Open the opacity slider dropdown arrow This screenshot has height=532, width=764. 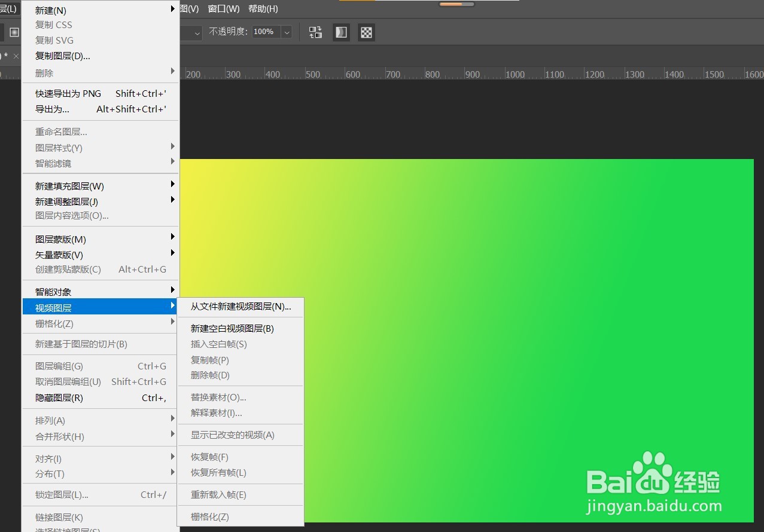point(287,32)
